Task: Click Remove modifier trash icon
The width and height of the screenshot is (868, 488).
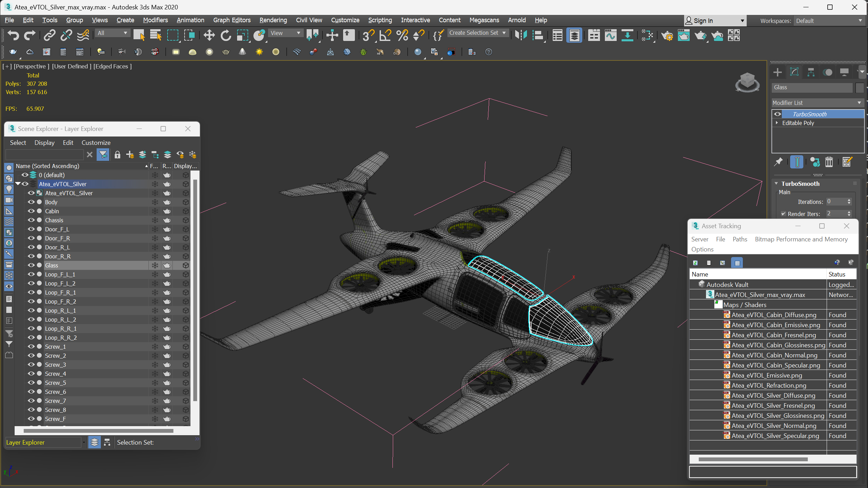Action: tap(829, 162)
